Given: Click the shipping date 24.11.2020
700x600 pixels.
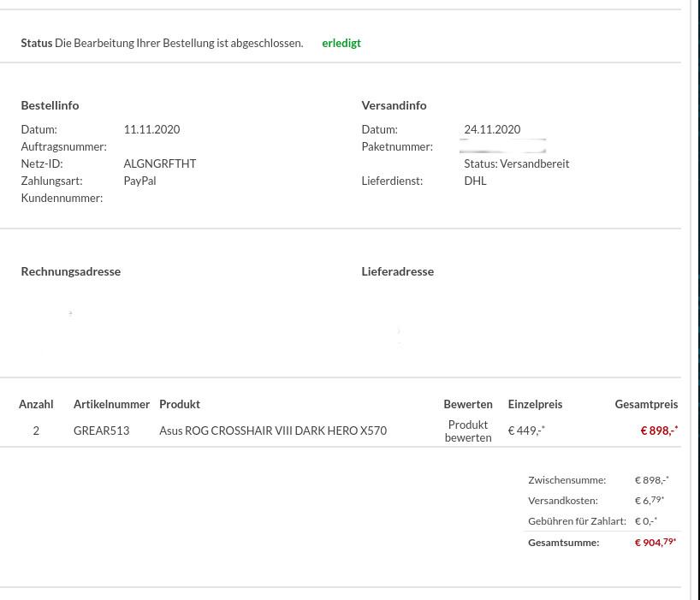Looking at the screenshot, I should (x=492, y=129).
